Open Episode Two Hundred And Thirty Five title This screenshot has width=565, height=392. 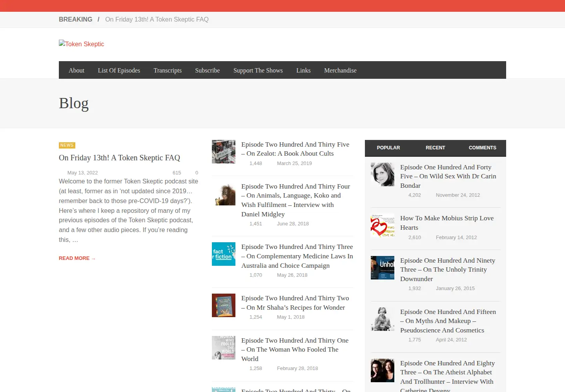coord(295,149)
